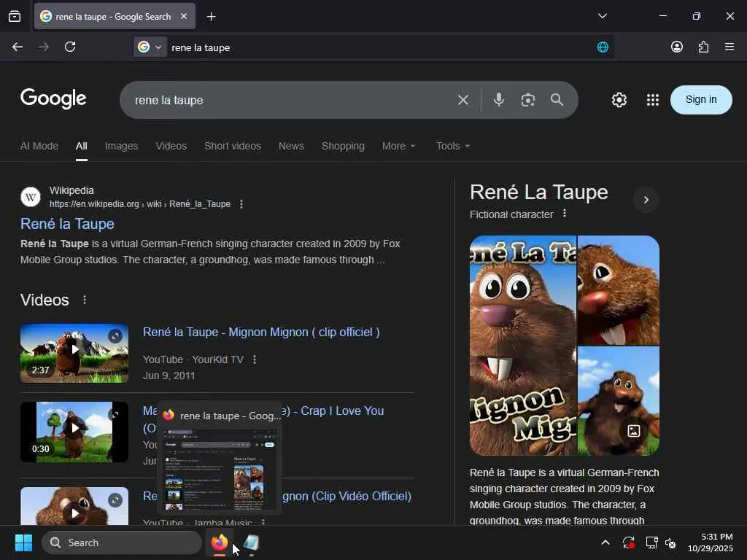Click the Google search input field
This screenshot has height=560, width=747.
290,100
